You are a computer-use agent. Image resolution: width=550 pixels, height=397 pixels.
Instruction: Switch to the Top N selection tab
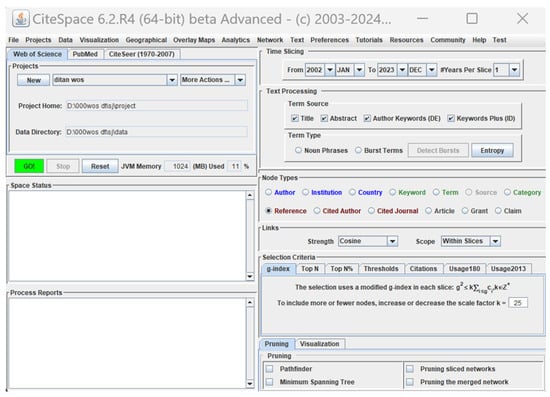(x=310, y=269)
